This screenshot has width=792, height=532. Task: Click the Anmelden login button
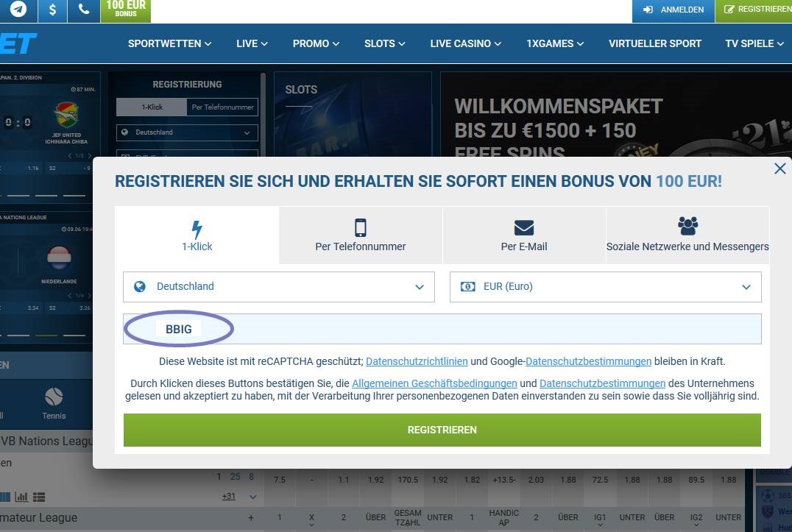point(673,10)
